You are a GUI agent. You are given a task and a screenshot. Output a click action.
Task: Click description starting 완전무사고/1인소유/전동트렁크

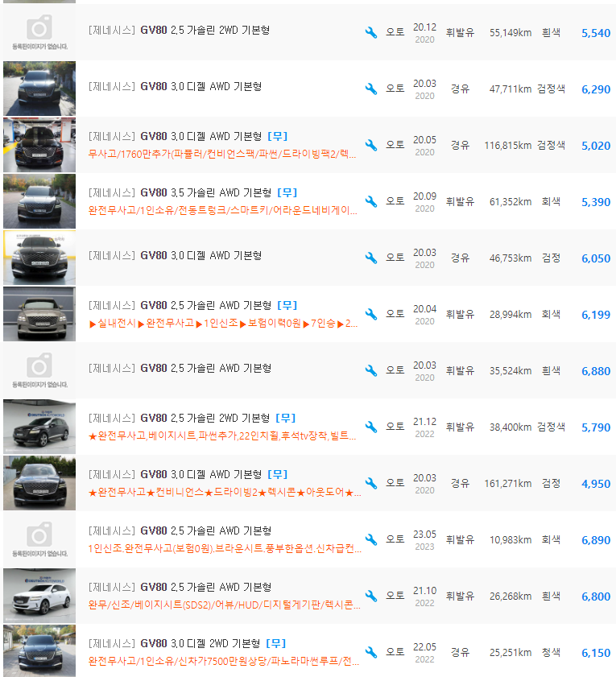223,210
